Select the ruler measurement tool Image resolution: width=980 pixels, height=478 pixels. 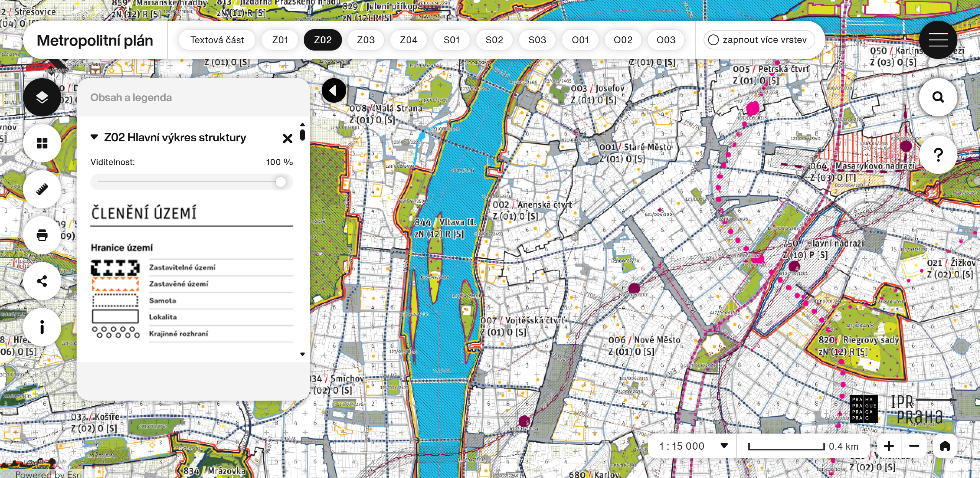[42, 189]
